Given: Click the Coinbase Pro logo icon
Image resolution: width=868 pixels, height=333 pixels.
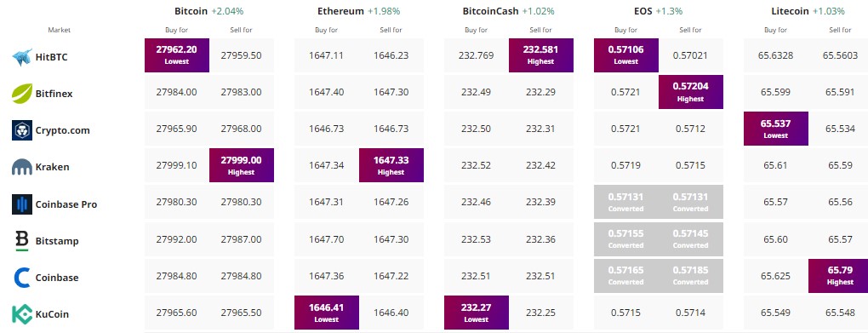Looking at the screenshot, I should tap(22, 204).
